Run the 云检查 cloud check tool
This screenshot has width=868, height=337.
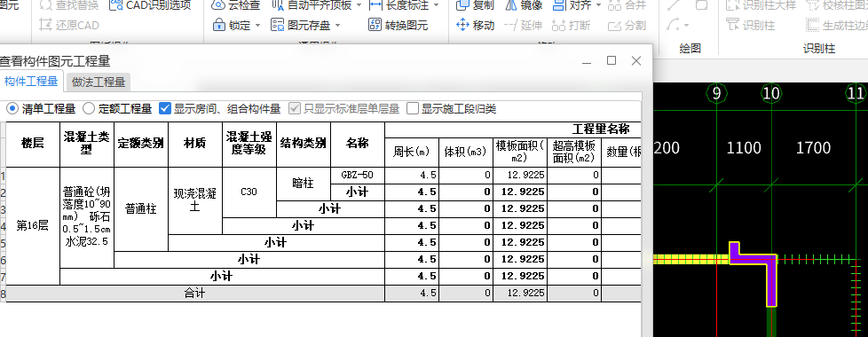click(x=236, y=5)
